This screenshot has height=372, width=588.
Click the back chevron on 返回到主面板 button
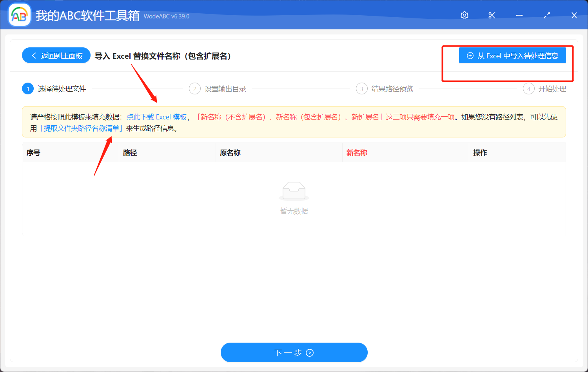click(33, 55)
